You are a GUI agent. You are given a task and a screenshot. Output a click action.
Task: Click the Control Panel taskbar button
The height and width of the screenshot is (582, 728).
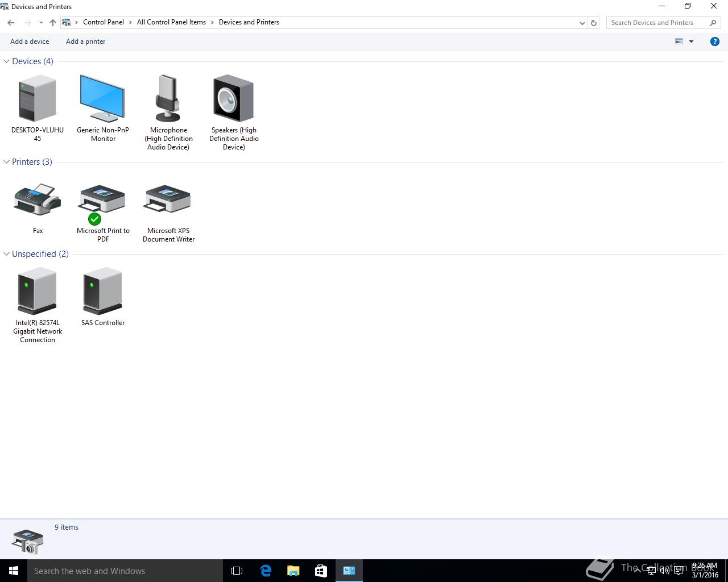[x=349, y=571]
